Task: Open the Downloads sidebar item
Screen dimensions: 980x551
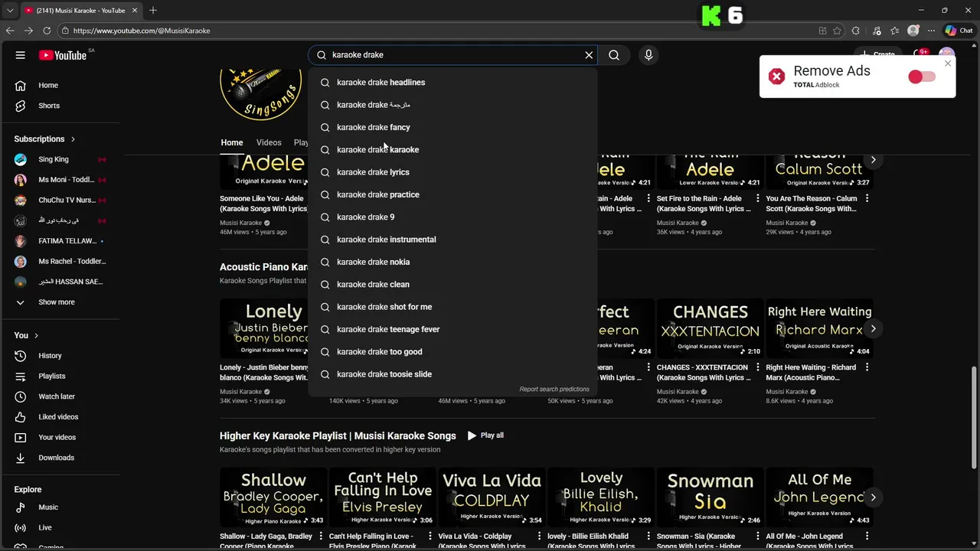Action: (60, 458)
